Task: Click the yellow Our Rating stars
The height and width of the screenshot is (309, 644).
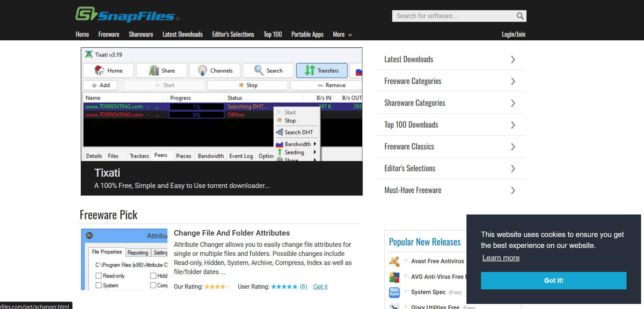Action: [217, 287]
